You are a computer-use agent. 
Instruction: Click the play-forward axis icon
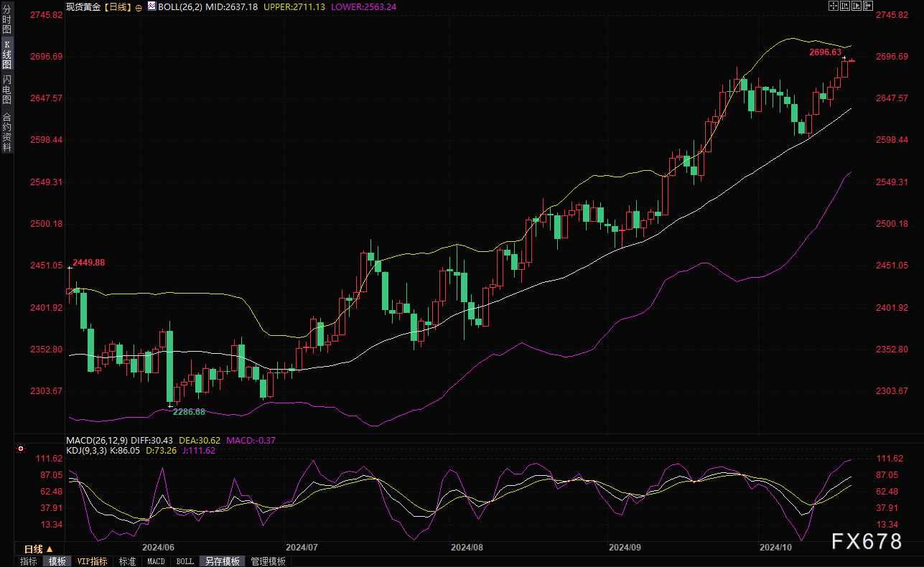pyautogui.click(x=857, y=6)
